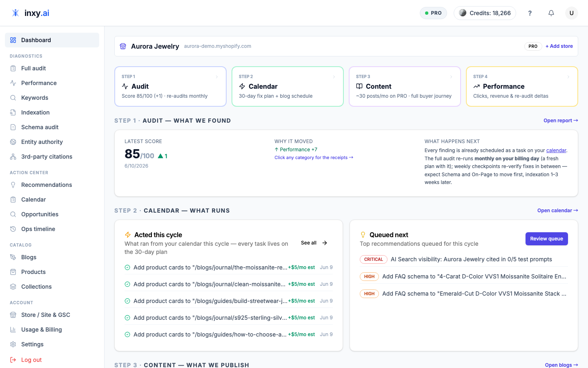
Task: Click the Performance pulse icon in sidebar
Action: pyautogui.click(x=13, y=83)
